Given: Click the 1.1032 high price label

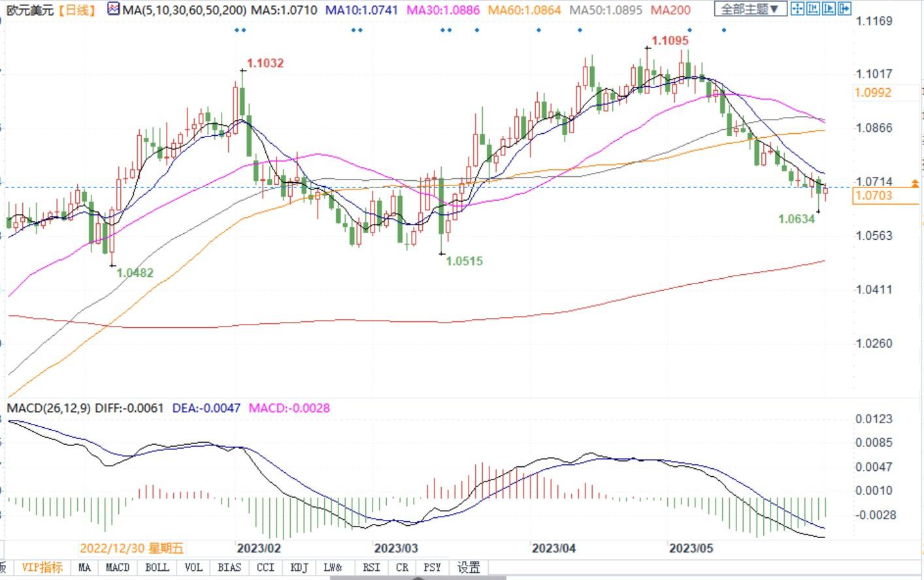Looking at the screenshot, I should tap(265, 63).
